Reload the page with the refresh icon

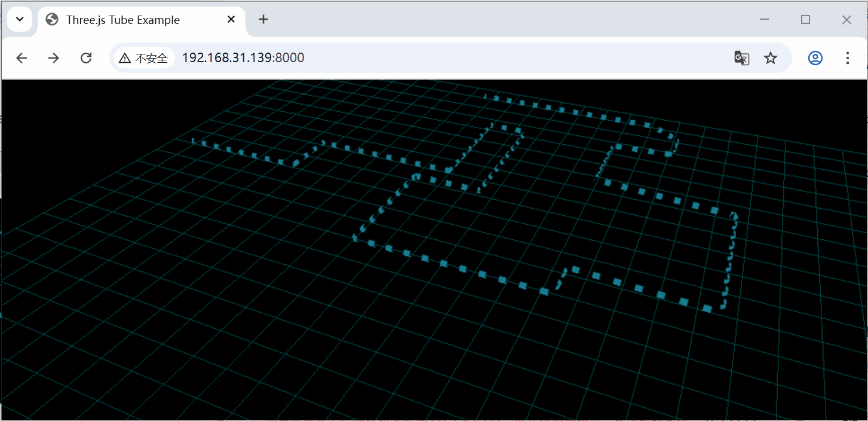pyautogui.click(x=86, y=58)
